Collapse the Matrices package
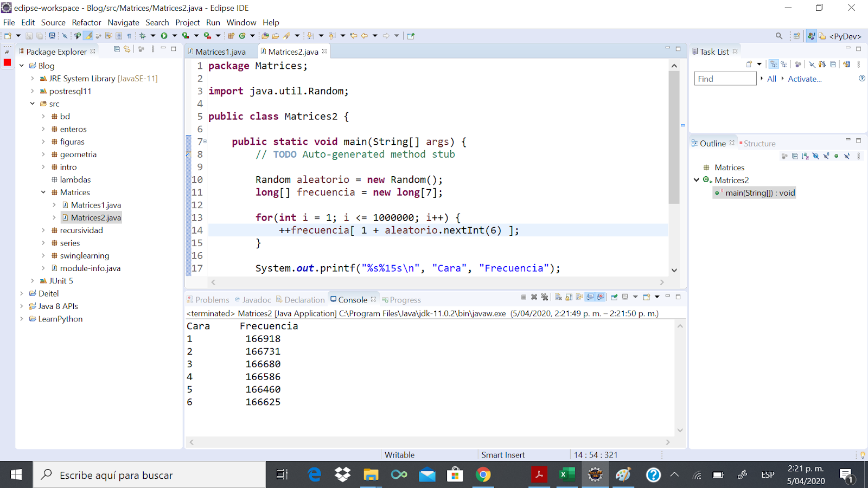The image size is (868, 488). coord(43,192)
